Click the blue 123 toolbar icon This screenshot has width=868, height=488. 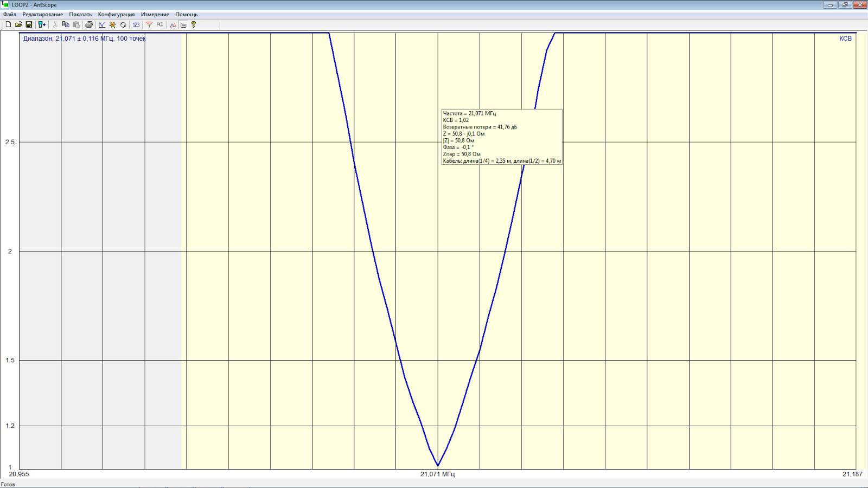[136, 24]
